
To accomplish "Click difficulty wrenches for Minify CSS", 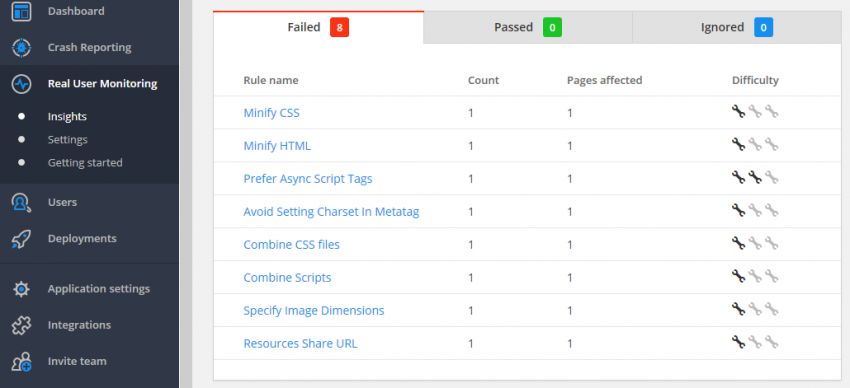I will pos(755,112).
